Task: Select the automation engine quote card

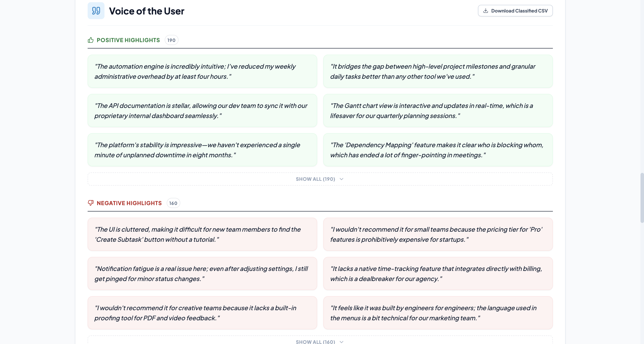Action: pyautogui.click(x=202, y=71)
